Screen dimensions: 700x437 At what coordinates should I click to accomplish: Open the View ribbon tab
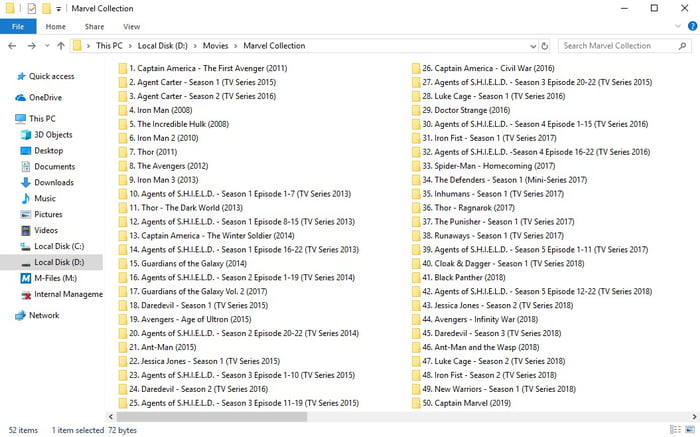tap(131, 27)
